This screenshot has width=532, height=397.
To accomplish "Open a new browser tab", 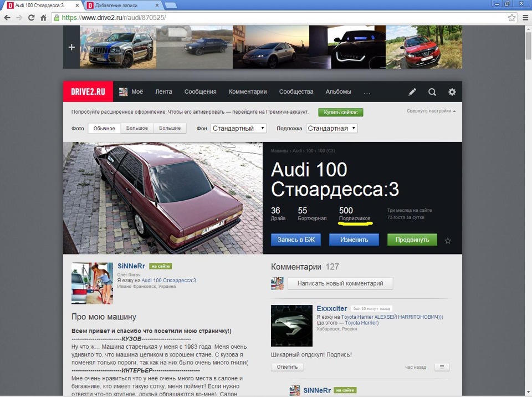I will pyautogui.click(x=171, y=6).
